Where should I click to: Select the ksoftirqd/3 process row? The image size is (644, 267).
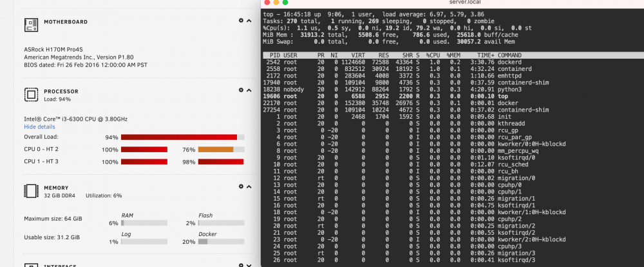(x=452, y=260)
